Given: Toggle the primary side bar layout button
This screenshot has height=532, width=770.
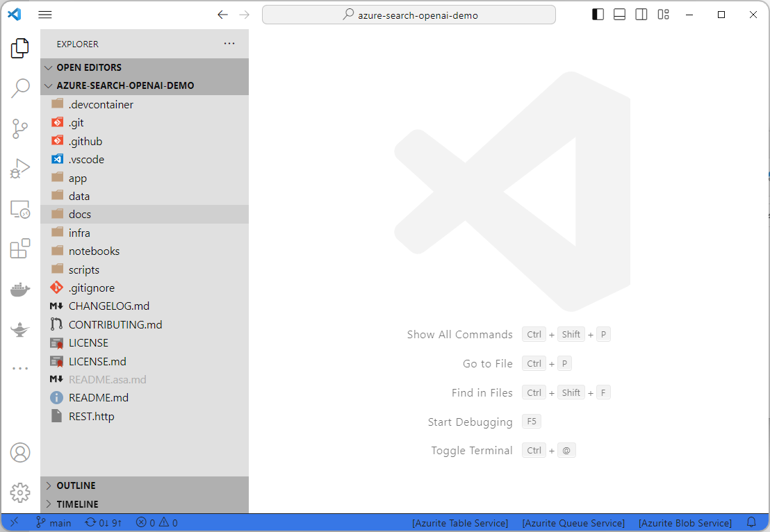Looking at the screenshot, I should coord(598,15).
